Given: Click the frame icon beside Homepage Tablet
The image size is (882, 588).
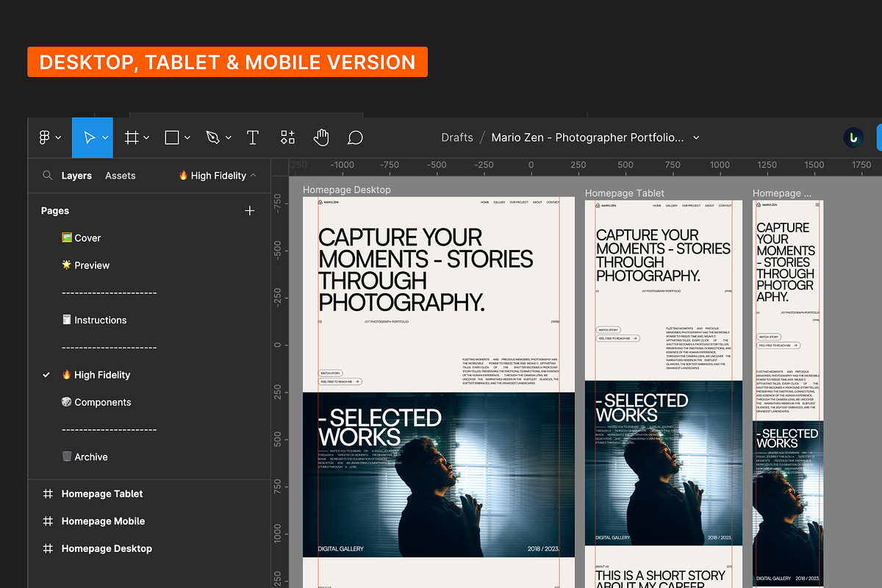Looking at the screenshot, I should click(48, 494).
